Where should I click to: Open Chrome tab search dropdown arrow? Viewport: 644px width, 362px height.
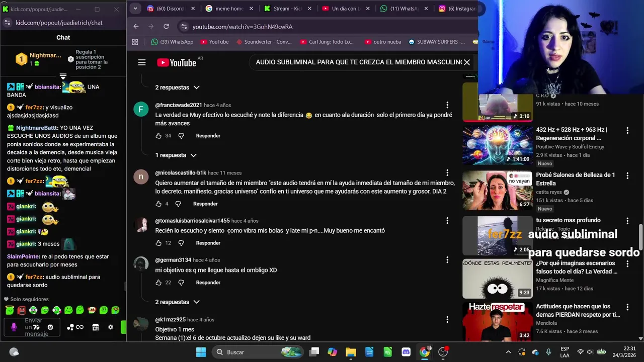coord(135,9)
